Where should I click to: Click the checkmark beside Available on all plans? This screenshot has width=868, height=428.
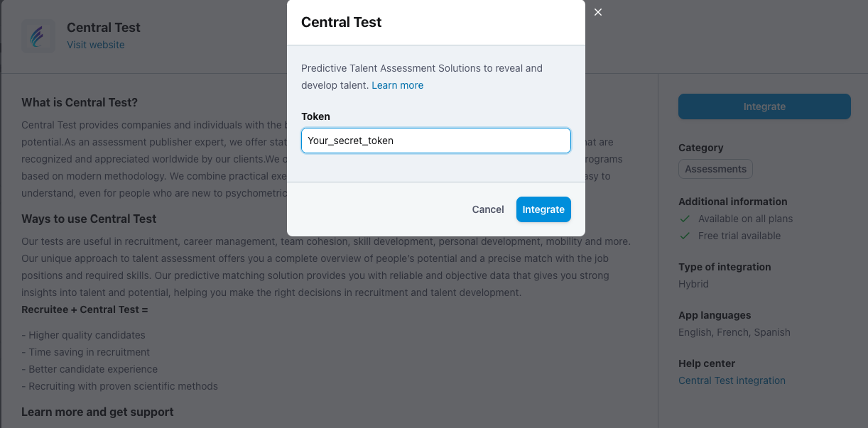coord(685,219)
